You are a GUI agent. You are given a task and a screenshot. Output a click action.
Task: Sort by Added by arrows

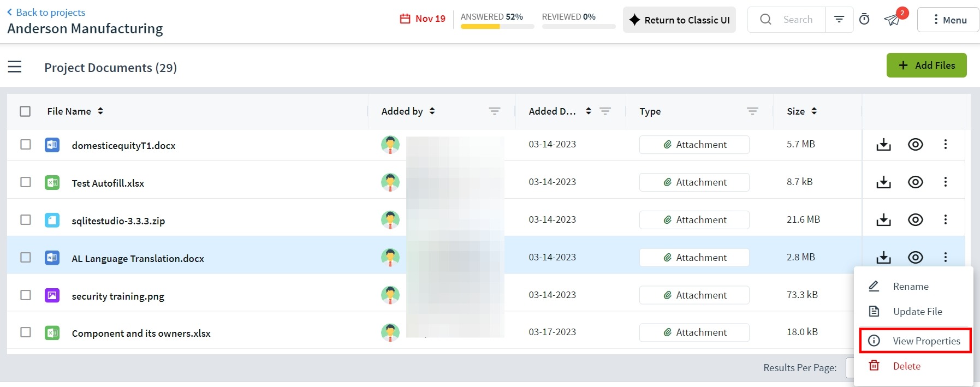click(432, 111)
